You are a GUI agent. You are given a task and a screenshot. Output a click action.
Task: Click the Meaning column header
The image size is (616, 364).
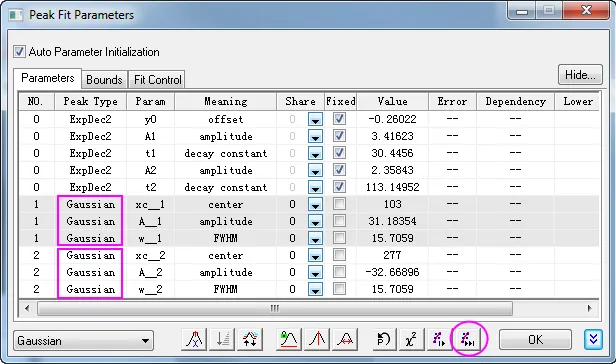tap(226, 102)
